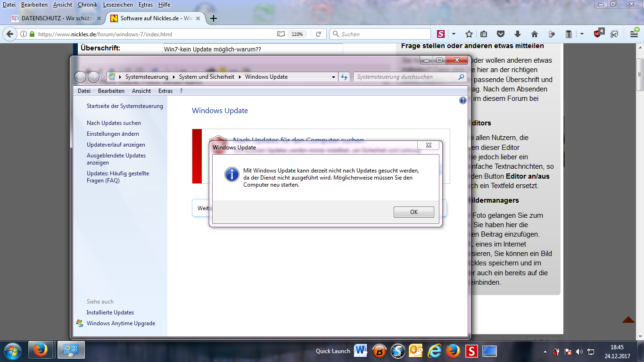The height and width of the screenshot is (362, 644).
Task: Open Firefox Lesezeichen menu
Action: 118,4
